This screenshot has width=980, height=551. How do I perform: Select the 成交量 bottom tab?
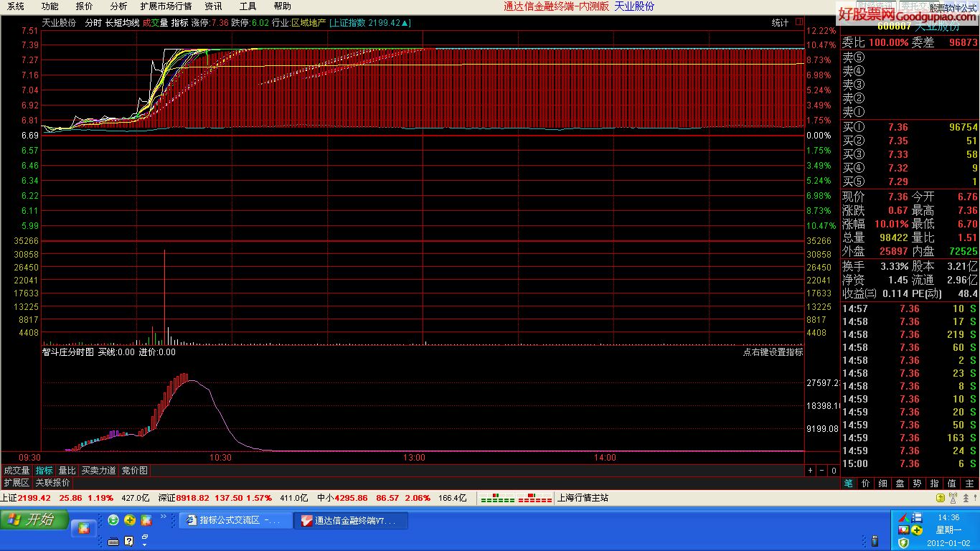pyautogui.click(x=17, y=471)
